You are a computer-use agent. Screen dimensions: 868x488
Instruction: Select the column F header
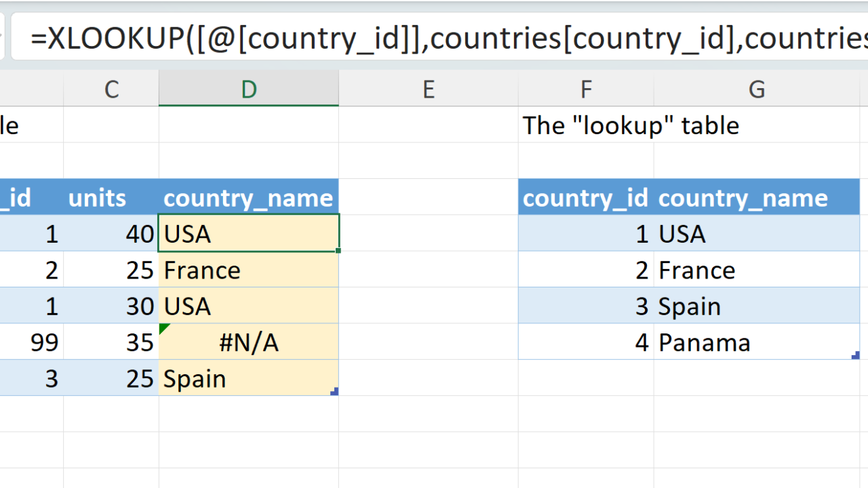[586, 89]
